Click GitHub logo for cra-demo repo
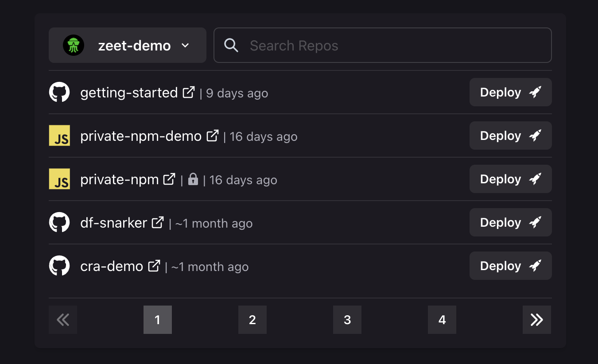The width and height of the screenshot is (598, 364). [x=59, y=266]
